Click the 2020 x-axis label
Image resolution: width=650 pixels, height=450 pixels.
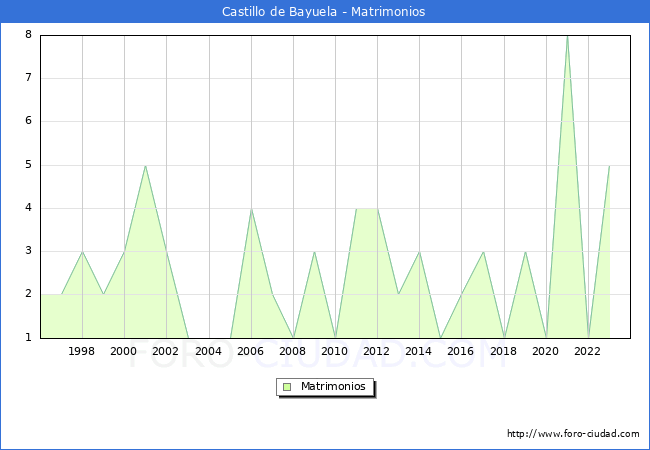click(546, 351)
